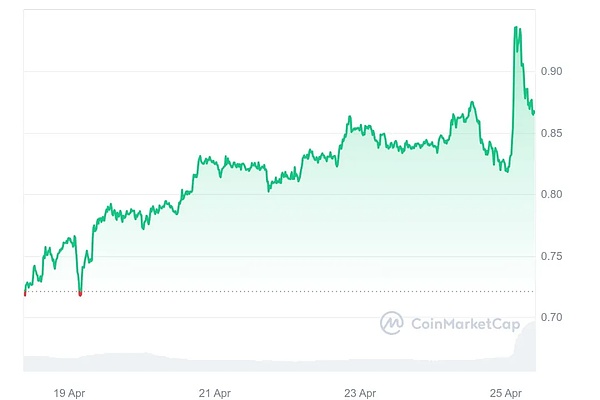
Task: Click the local price peak near 23 Apr
Action: tap(350, 118)
